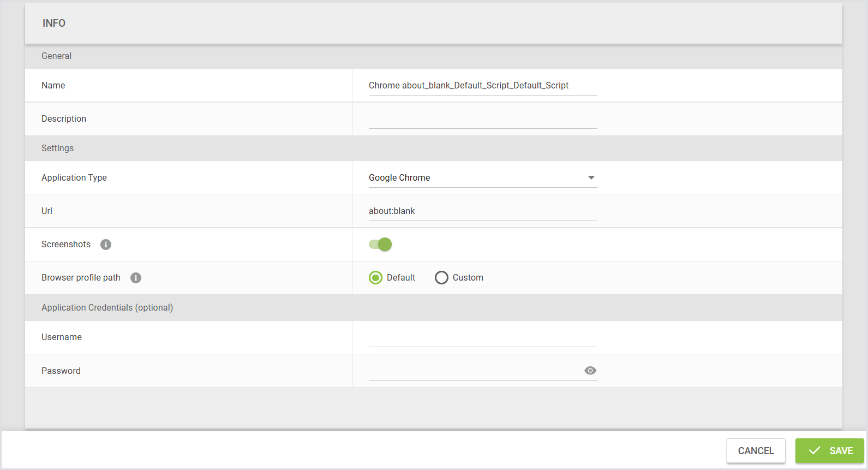Show password using the eye icon
Screen dimensions: 868x470
pos(590,371)
